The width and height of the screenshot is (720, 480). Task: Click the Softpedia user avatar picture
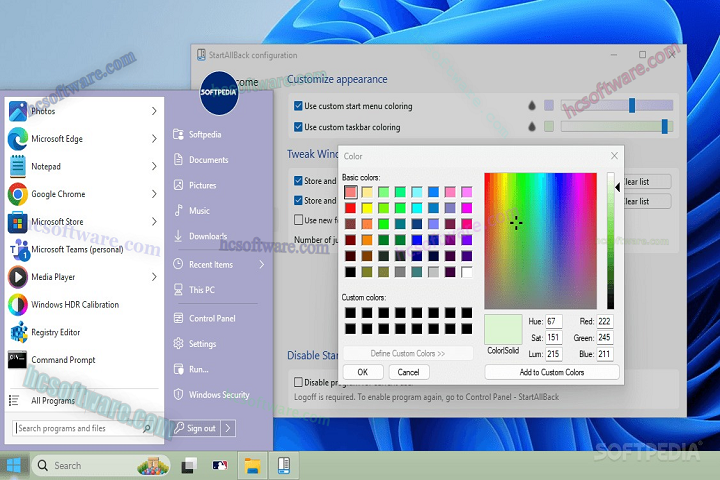pos(219,93)
